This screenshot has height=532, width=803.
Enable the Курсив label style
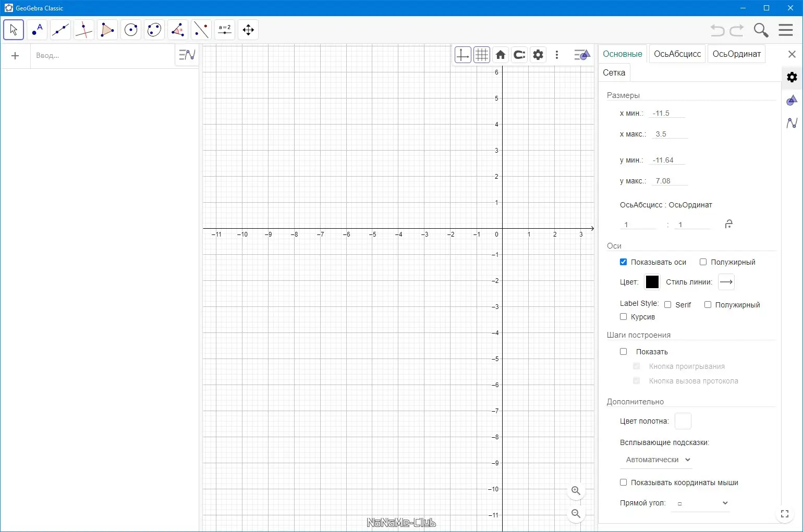pos(623,317)
